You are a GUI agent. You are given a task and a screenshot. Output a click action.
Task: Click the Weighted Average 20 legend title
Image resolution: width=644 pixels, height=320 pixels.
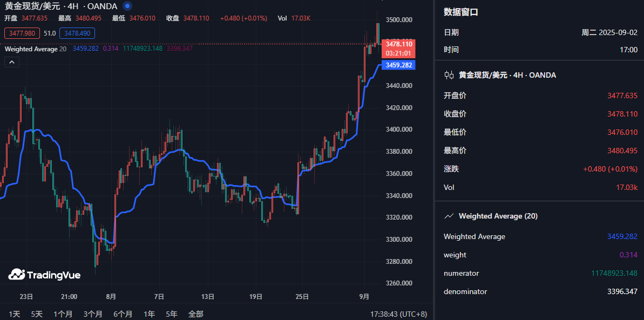point(35,49)
